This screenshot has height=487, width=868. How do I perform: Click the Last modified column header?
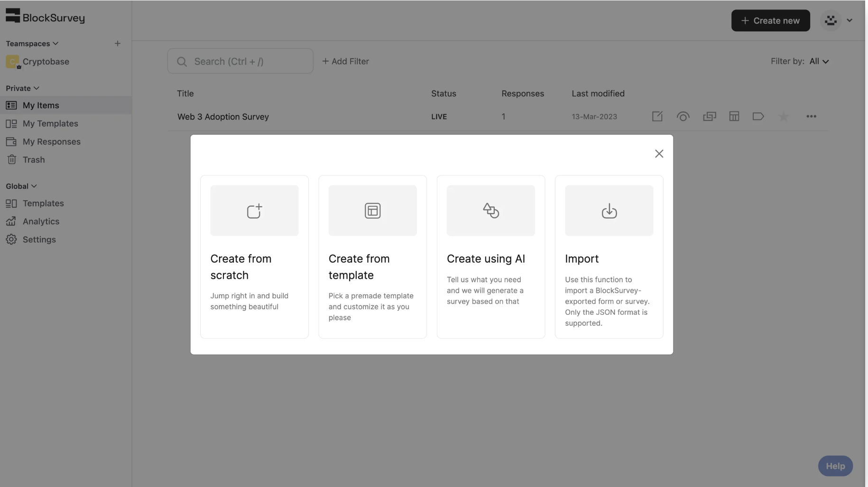tap(598, 93)
